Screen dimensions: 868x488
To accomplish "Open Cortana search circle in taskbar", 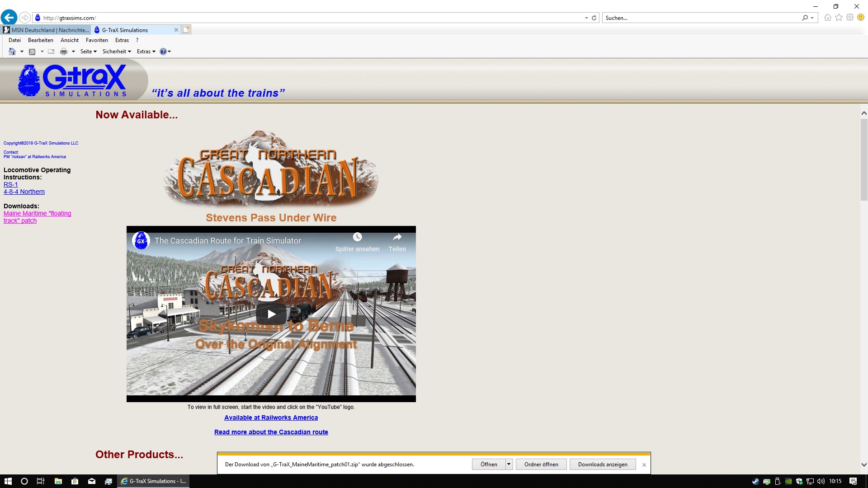I will coord(24,481).
